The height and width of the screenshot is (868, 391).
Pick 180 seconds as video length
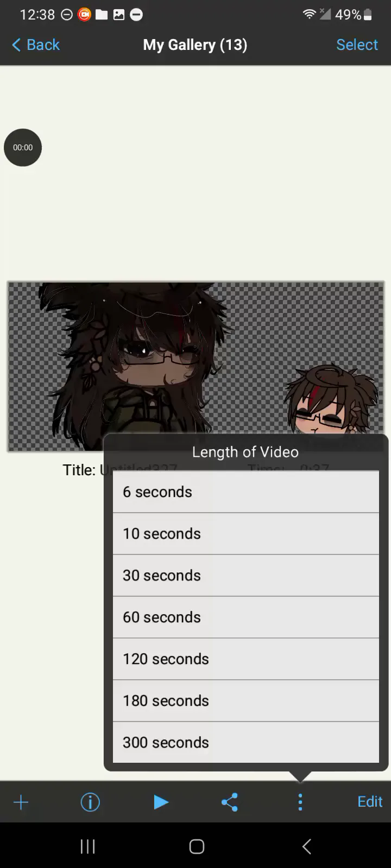coord(246,701)
